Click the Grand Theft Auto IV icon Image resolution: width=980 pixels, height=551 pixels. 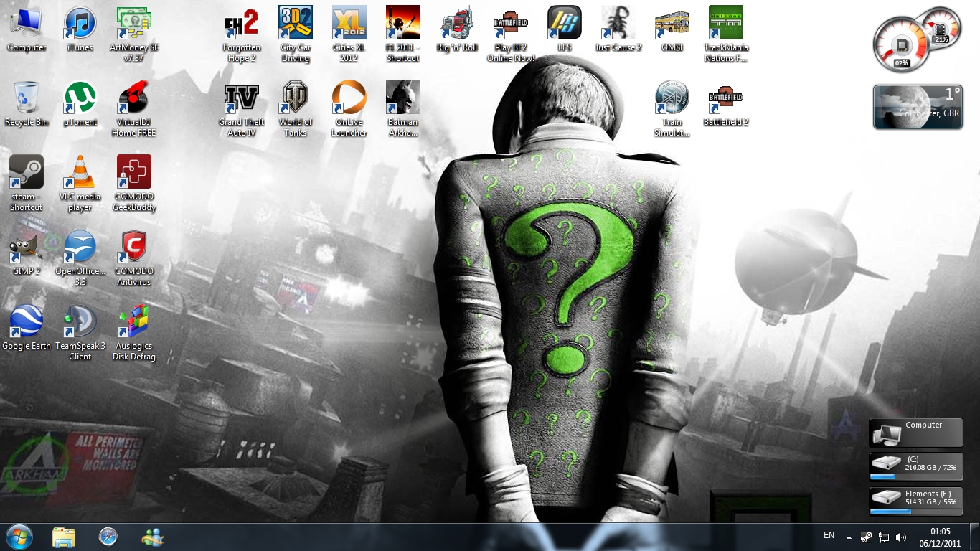click(x=242, y=109)
